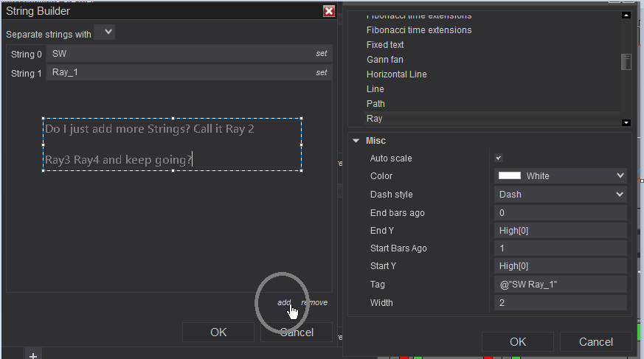Open the 'Separate strings with' dropdown

(104, 32)
